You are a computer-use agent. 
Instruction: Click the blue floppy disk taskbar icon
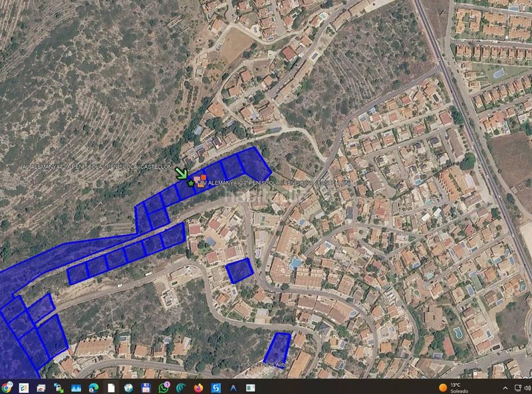pyautogui.click(x=146, y=388)
